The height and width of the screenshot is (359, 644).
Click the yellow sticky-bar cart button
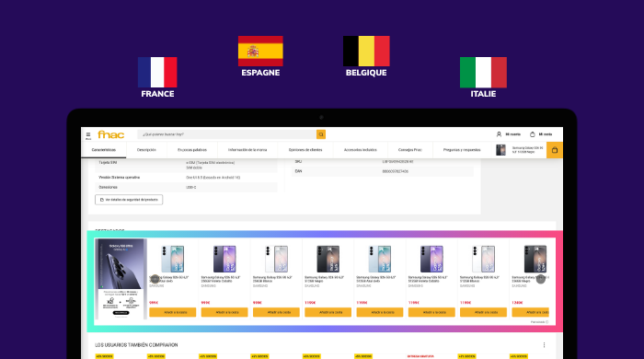pyautogui.click(x=555, y=150)
